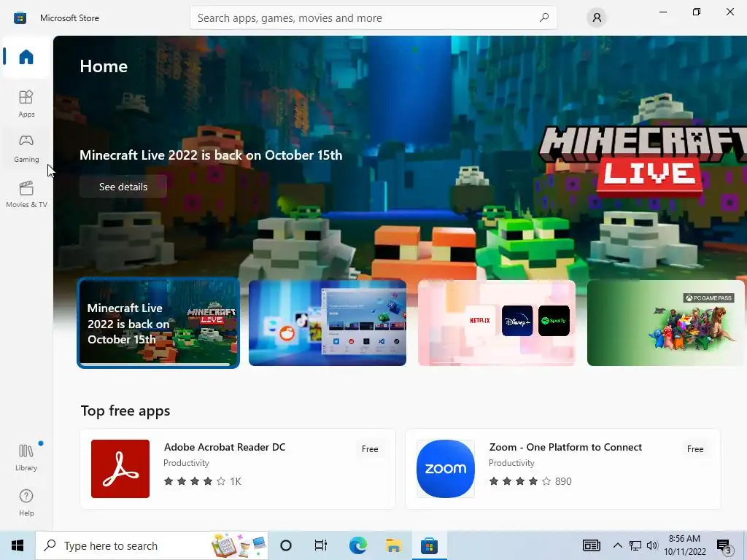This screenshot has width=747, height=560.
Task: Open the notification center icon
Action: (x=724, y=546)
